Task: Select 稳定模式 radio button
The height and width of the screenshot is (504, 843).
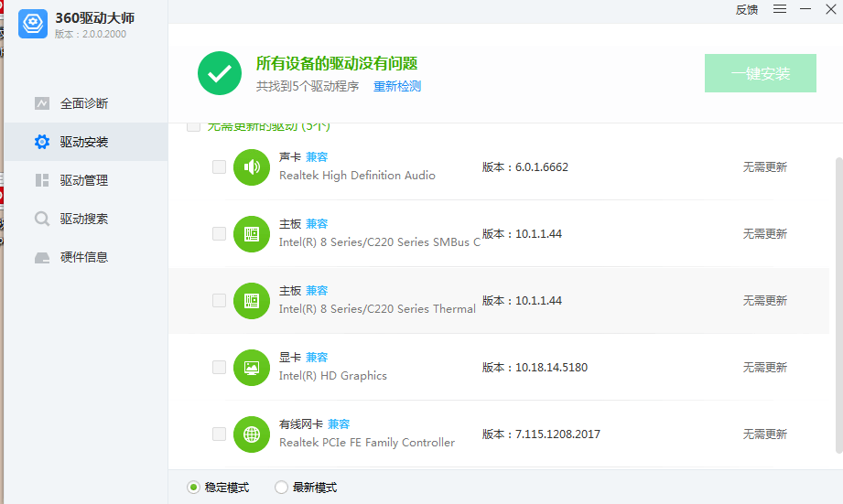Action: click(193, 488)
